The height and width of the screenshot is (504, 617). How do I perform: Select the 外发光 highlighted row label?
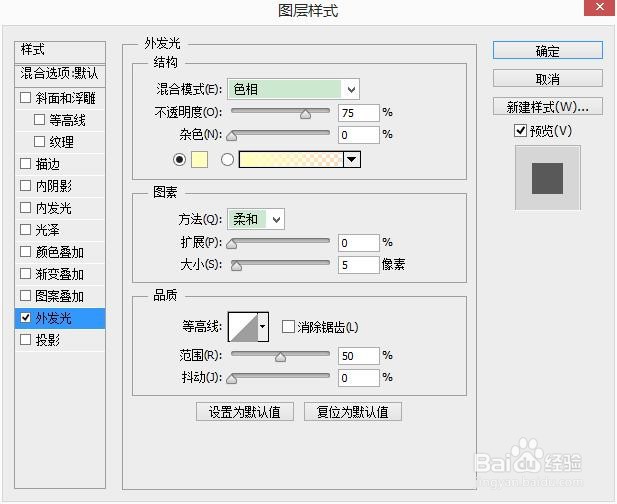54,318
